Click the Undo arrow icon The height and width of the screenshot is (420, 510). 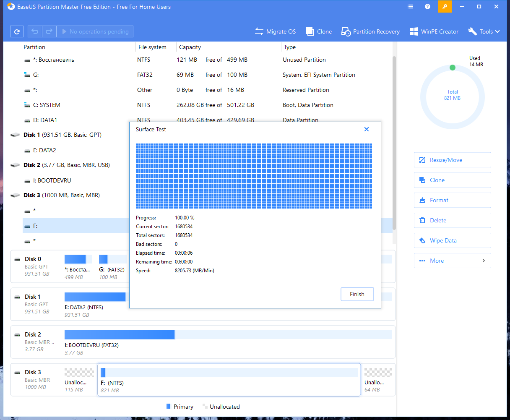pos(35,31)
